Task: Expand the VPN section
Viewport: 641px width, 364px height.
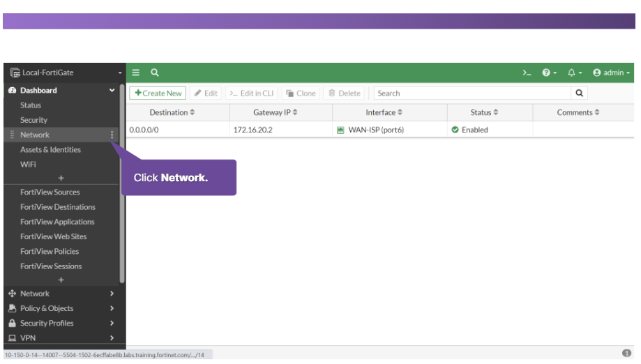Action: tap(61, 338)
